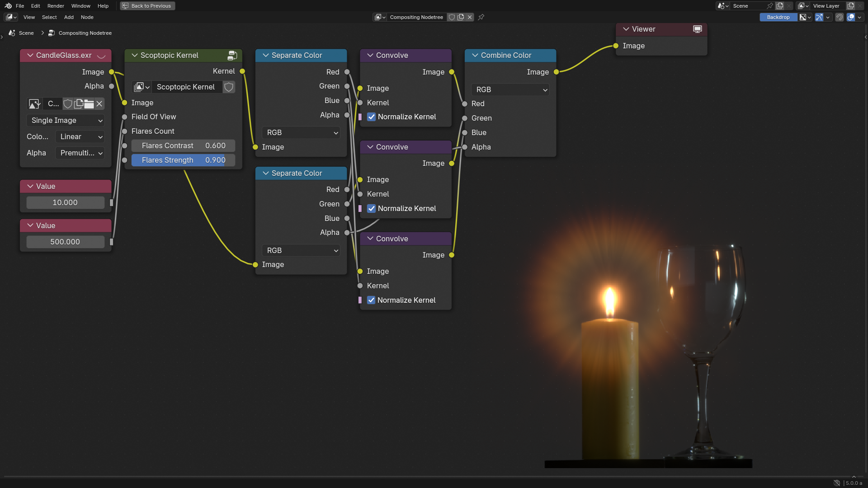Open the Add menu in node editor
This screenshot has width=868, height=488.
(69, 17)
